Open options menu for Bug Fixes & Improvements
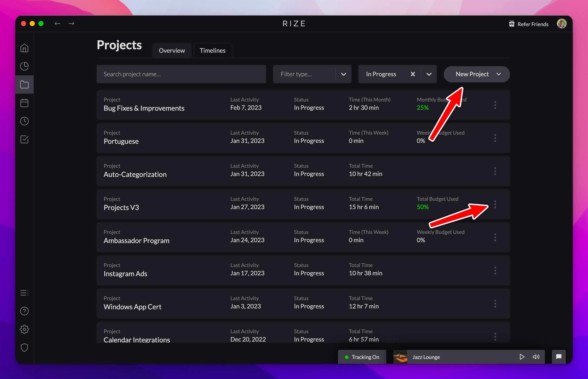Screen dimensions: 588x379 (495, 105)
